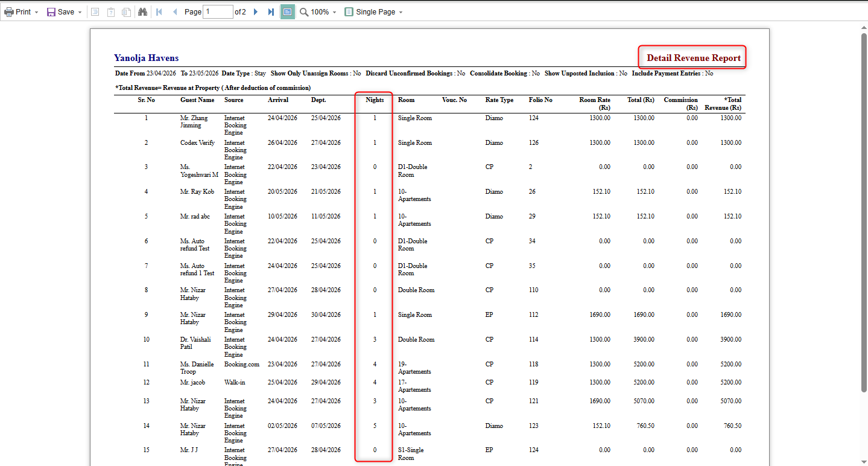
Task: Click the Commission (Rs) column header
Action: [x=681, y=104]
